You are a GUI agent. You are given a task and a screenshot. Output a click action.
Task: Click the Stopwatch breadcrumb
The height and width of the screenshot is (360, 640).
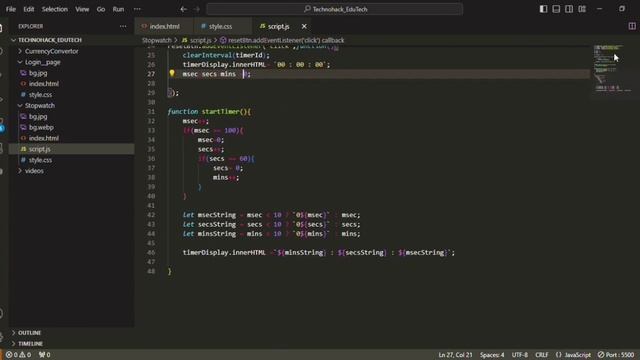tap(157, 40)
